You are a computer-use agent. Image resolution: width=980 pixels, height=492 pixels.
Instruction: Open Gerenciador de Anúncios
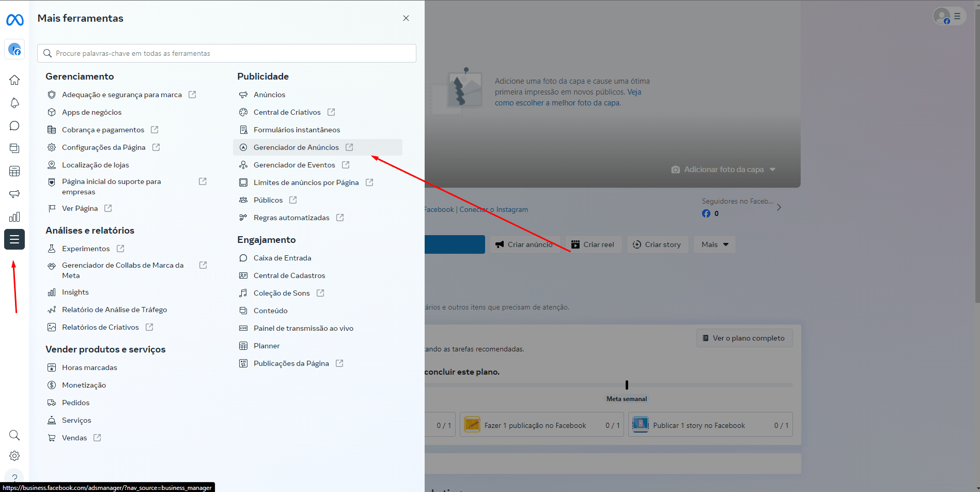click(x=318, y=147)
